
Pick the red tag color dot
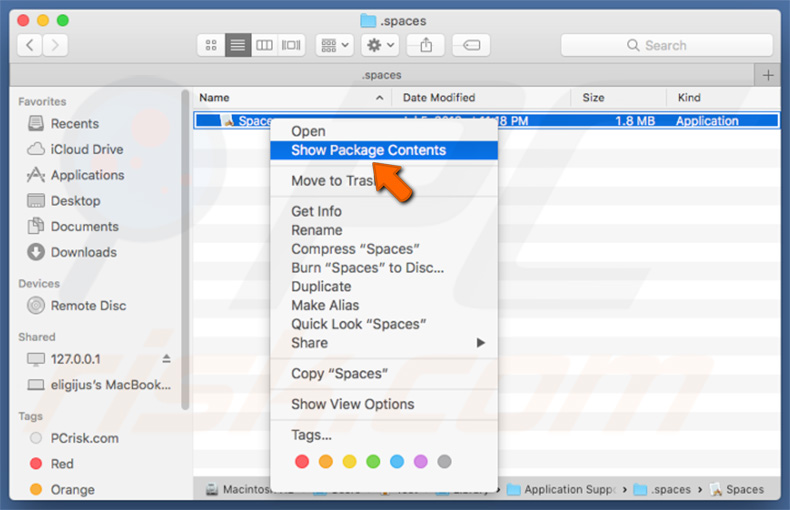301,462
